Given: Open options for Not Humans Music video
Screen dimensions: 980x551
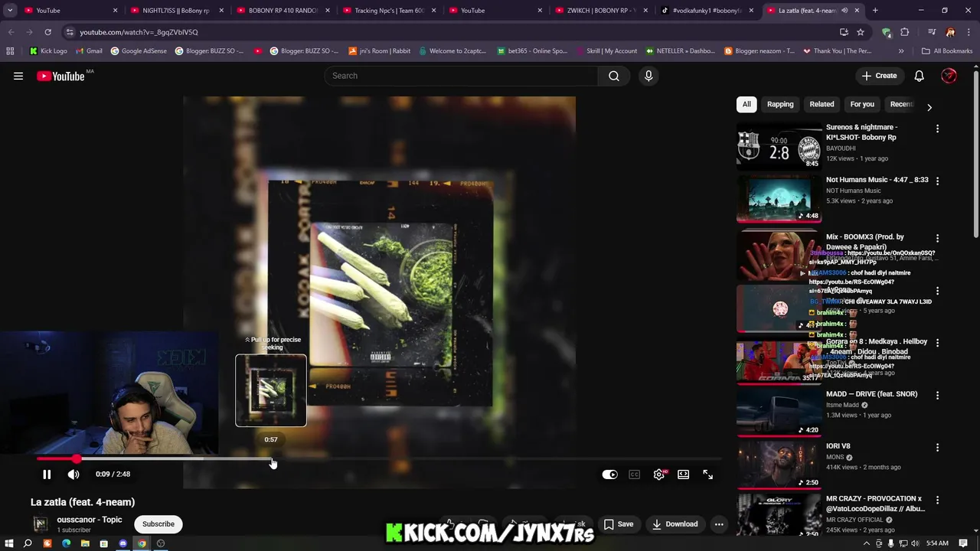Looking at the screenshot, I should coord(937,181).
